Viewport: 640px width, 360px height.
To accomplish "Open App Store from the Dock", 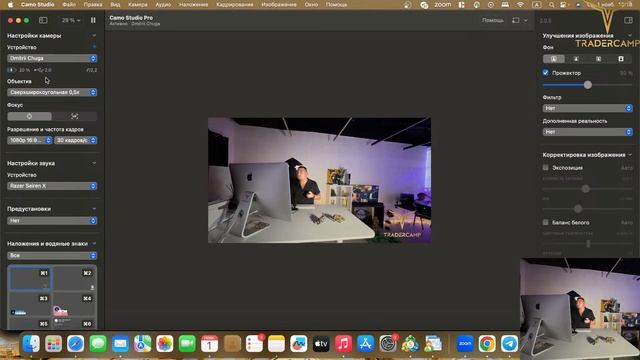I will [x=365, y=344].
